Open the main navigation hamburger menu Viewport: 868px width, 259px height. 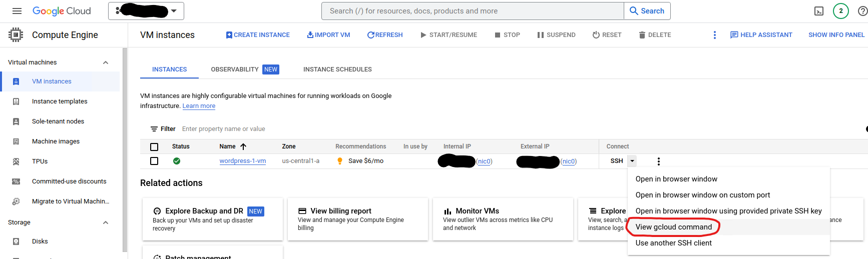point(17,11)
